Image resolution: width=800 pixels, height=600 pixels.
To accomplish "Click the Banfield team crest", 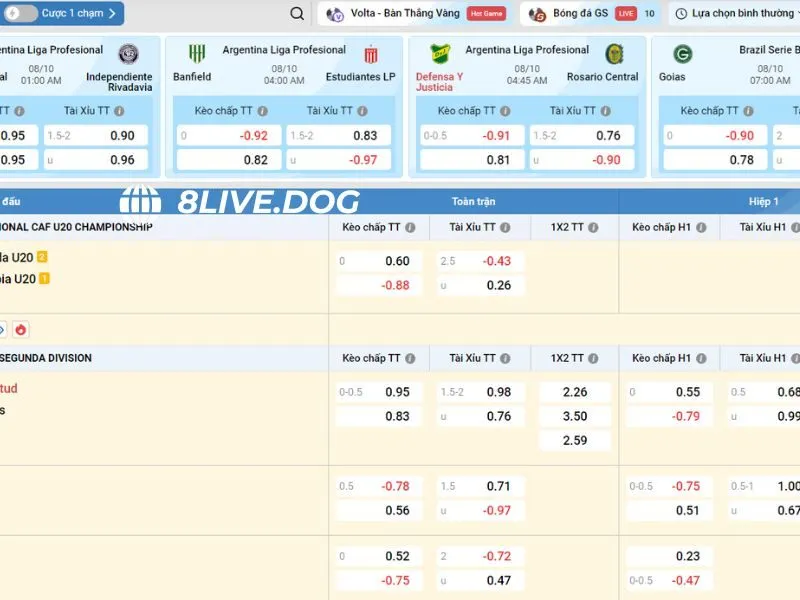I will tap(197, 54).
